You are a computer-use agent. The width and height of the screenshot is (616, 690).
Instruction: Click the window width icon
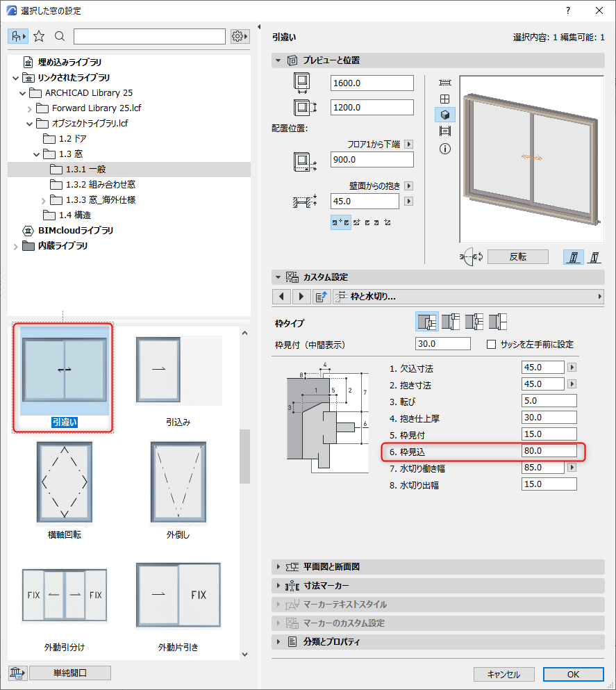click(302, 83)
